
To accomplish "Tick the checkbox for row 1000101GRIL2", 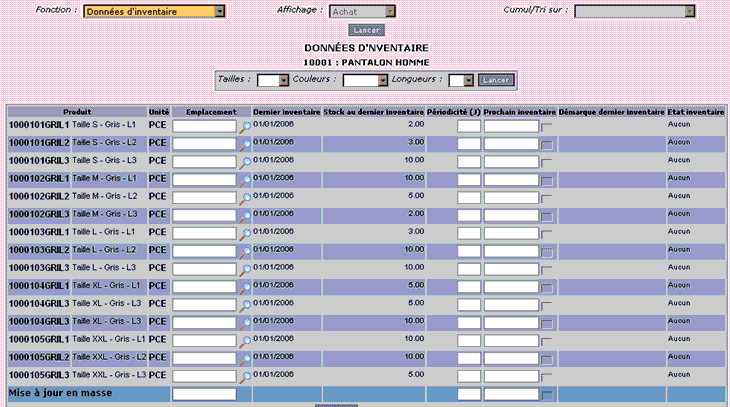I will (547, 145).
